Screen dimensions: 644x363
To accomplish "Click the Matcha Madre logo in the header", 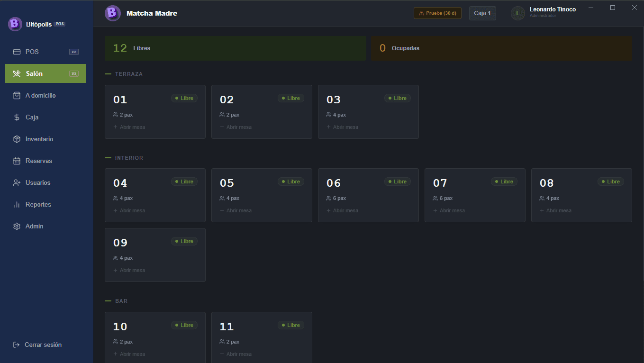I will click(113, 13).
